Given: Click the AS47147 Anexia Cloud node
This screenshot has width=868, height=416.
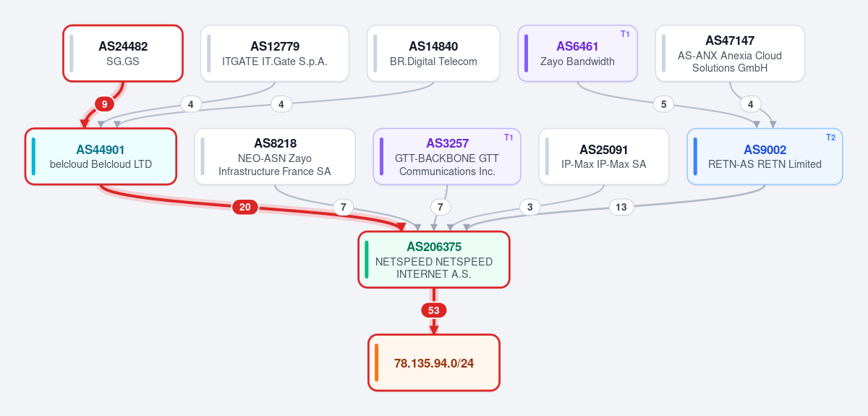Looking at the screenshot, I should tap(730, 54).
